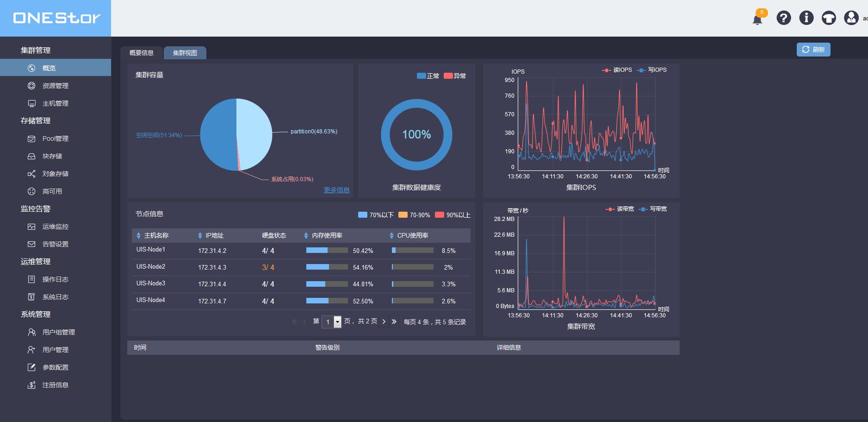
Task: Click the 100% health donut chart
Action: pyautogui.click(x=416, y=135)
